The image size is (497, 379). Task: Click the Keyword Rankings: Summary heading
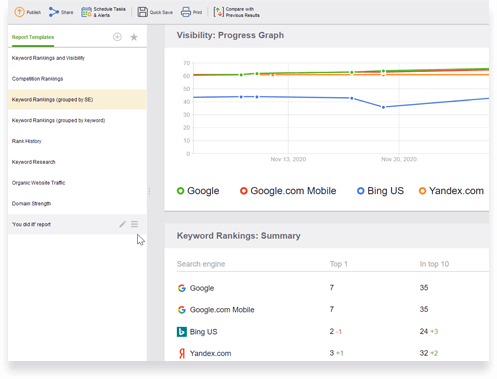coord(239,236)
